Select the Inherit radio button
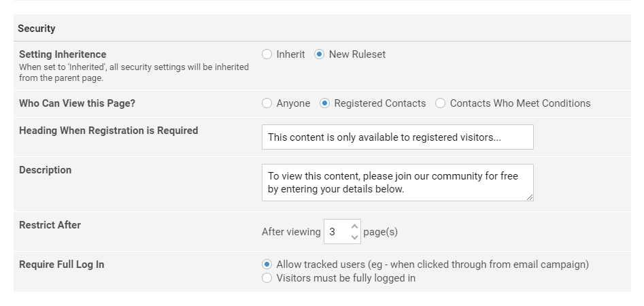Image resolution: width=644 pixels, height=306 pixels. [267, 54]
